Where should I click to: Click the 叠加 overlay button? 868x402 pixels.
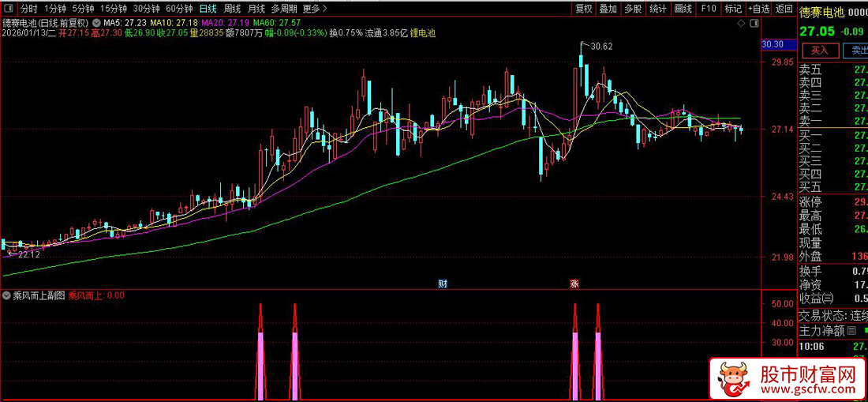point(608,9)
